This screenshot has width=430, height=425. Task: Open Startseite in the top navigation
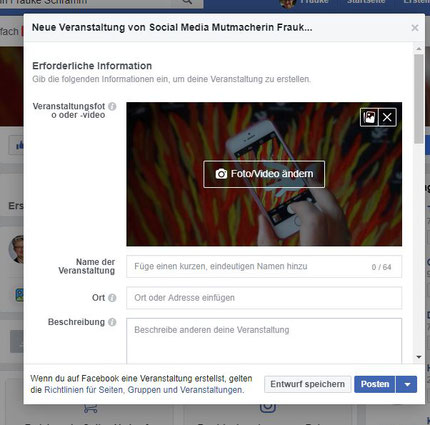click(366, 2)
